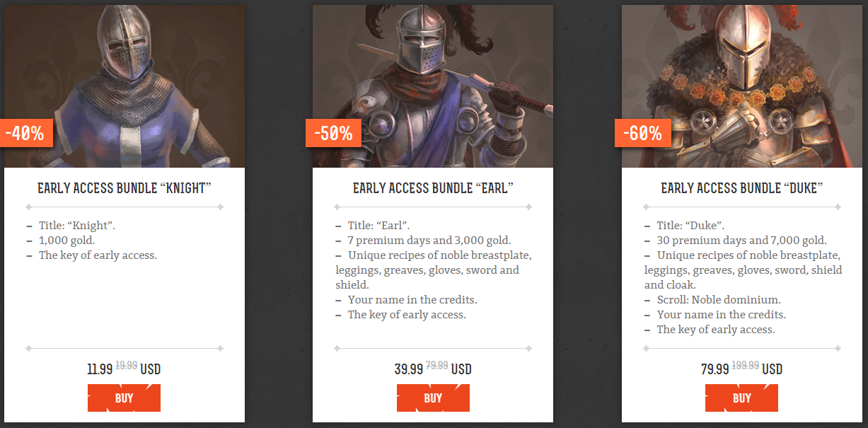
Task: Click the -50% discount badge
Action: click(333, 133)
